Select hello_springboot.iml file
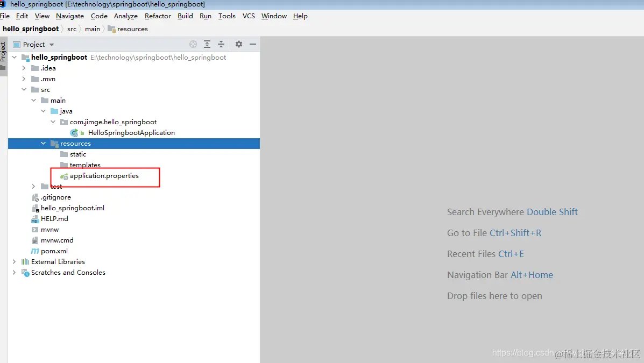 click(73, 208)
